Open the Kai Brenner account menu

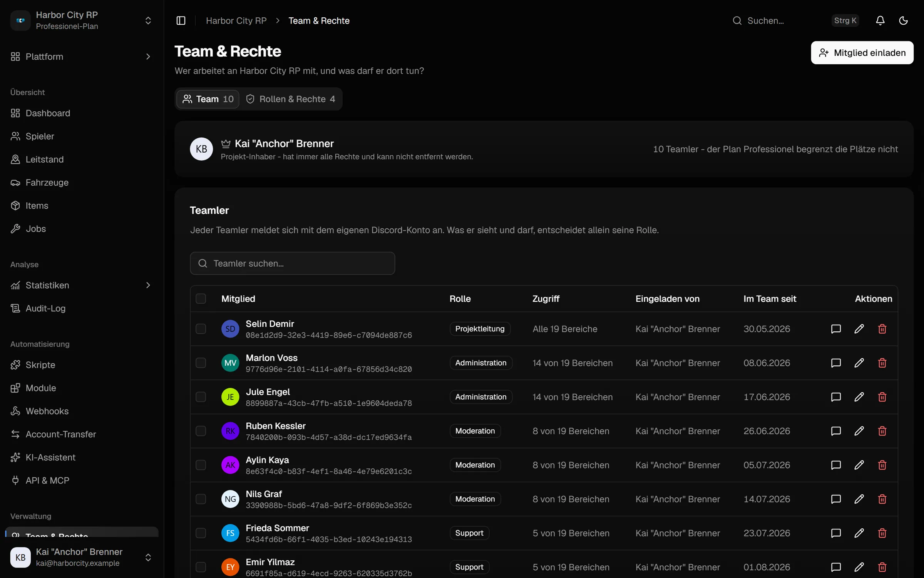[82, 557]
